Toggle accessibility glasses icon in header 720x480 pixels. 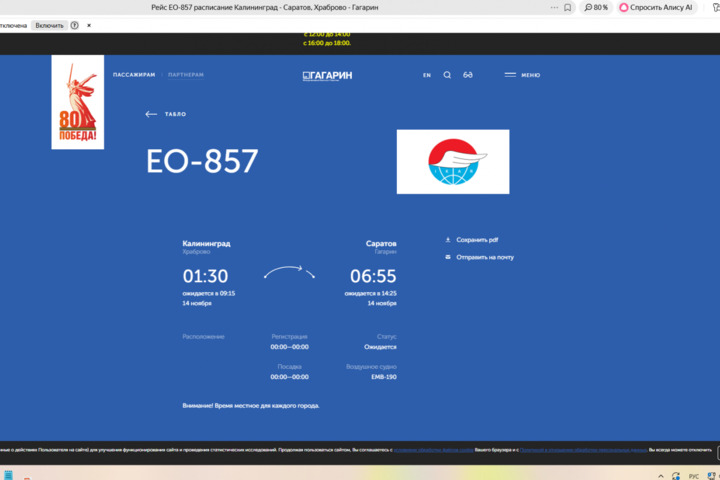pyautogui.click(x=467, y=75)
